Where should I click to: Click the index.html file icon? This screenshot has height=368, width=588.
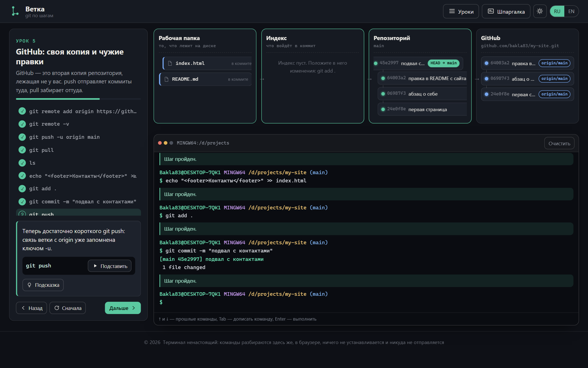click(170, 63)
